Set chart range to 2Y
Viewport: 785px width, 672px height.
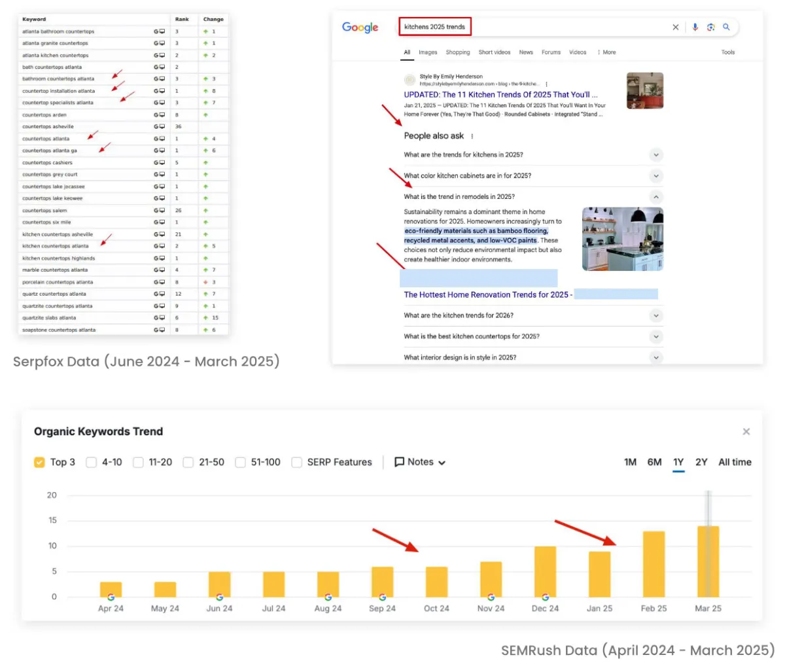pyautogui.click(x=701, y=462)
